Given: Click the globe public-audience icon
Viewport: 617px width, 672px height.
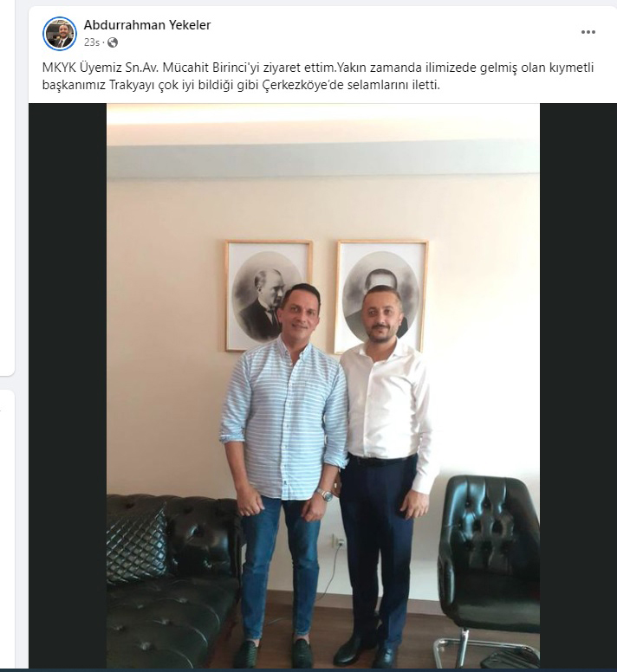Looking at the screenshot, I should pos(113,42).
